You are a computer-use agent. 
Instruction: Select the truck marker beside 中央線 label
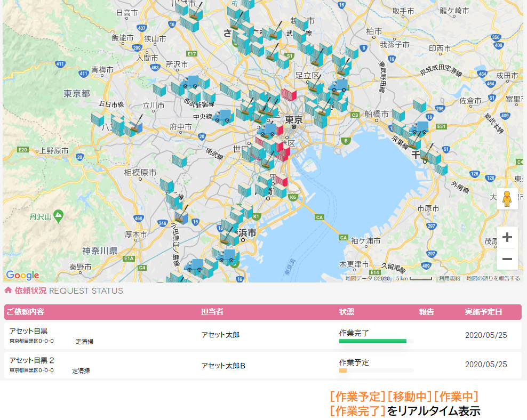click(222, 117)
